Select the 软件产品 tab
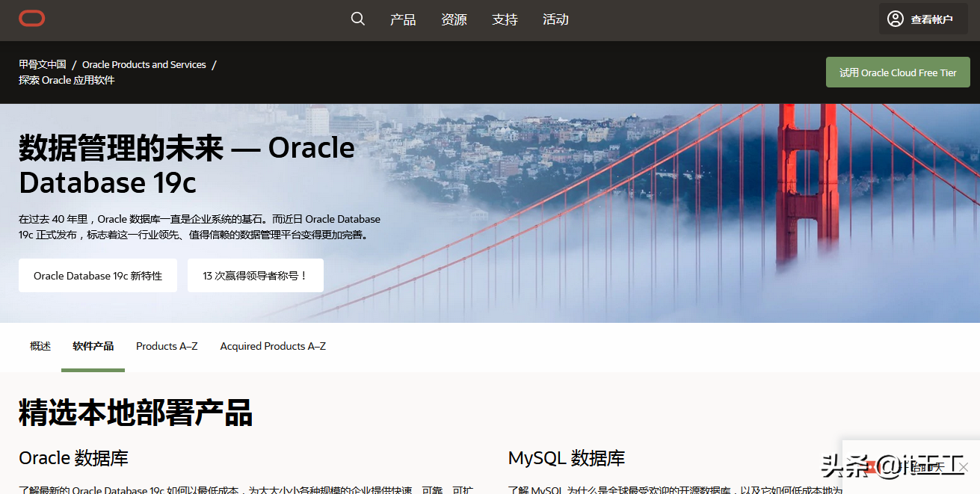Viewport: 980px width, 494px height. click(x=93, y=346)
